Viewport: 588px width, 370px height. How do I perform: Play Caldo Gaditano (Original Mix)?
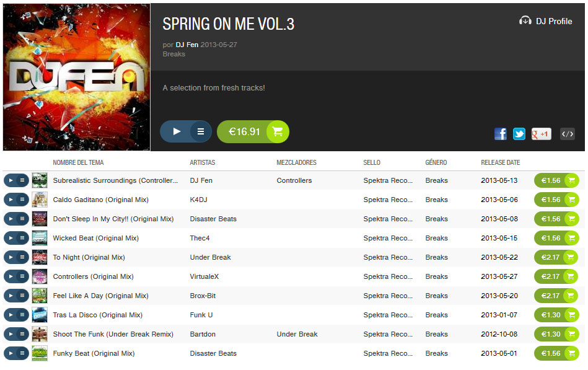point(11,200)
